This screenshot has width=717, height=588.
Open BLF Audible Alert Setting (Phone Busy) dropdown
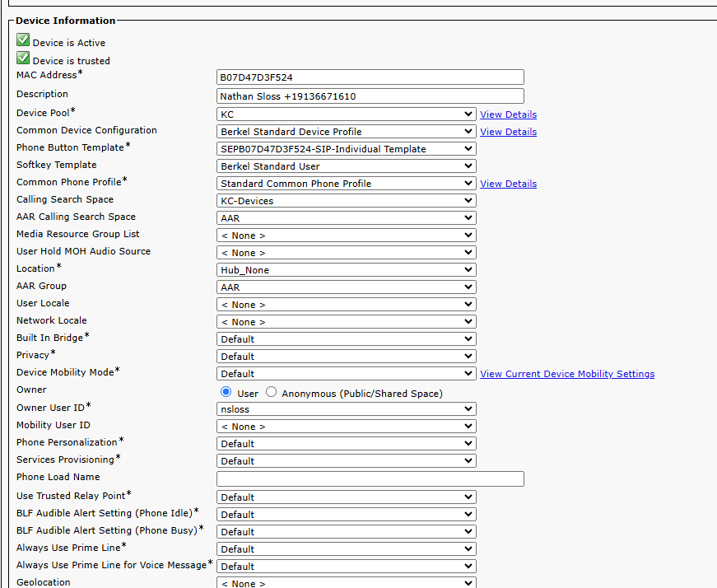(x=347, y=532)
